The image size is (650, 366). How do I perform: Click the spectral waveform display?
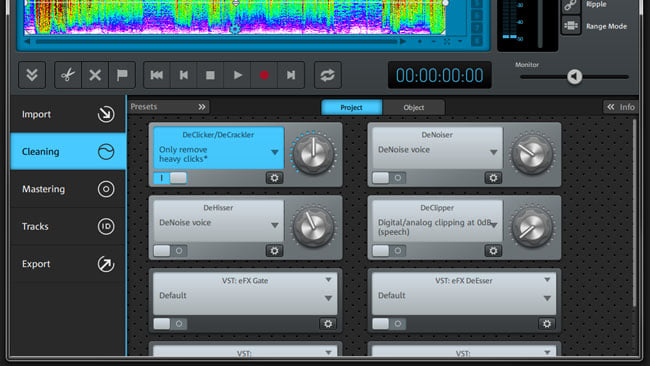click(235, 17)
